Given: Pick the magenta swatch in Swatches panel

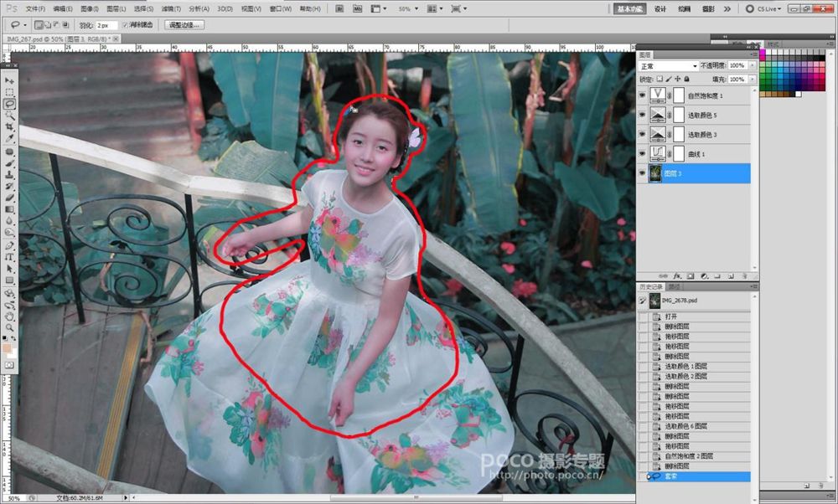Looking at the screenshot, I should [763, 53].
